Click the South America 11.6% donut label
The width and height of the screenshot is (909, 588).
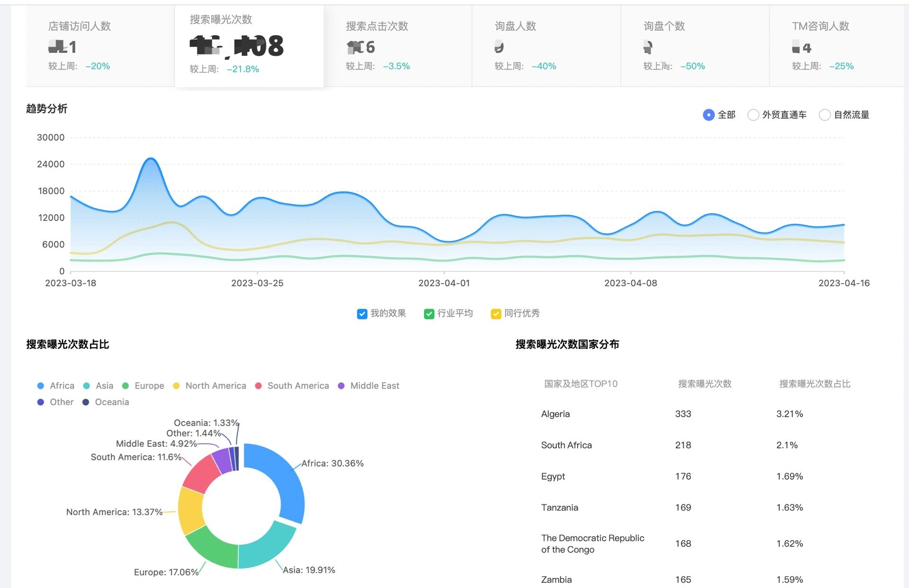[136, 457]
